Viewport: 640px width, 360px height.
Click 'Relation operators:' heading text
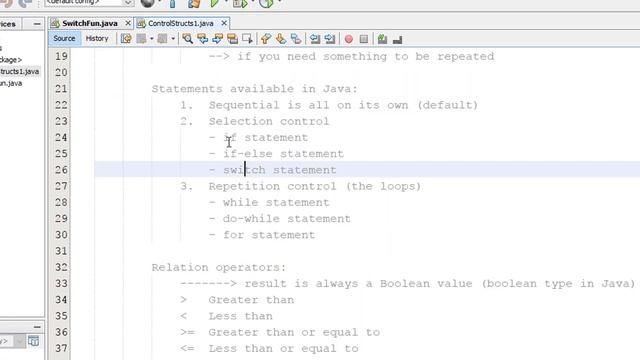click(219, 267)
